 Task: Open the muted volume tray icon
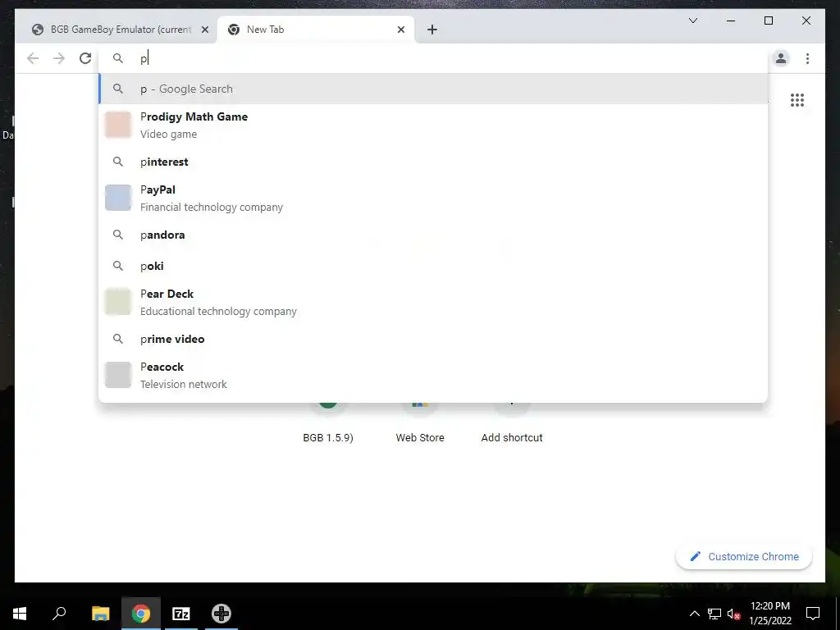pos(734,614)
